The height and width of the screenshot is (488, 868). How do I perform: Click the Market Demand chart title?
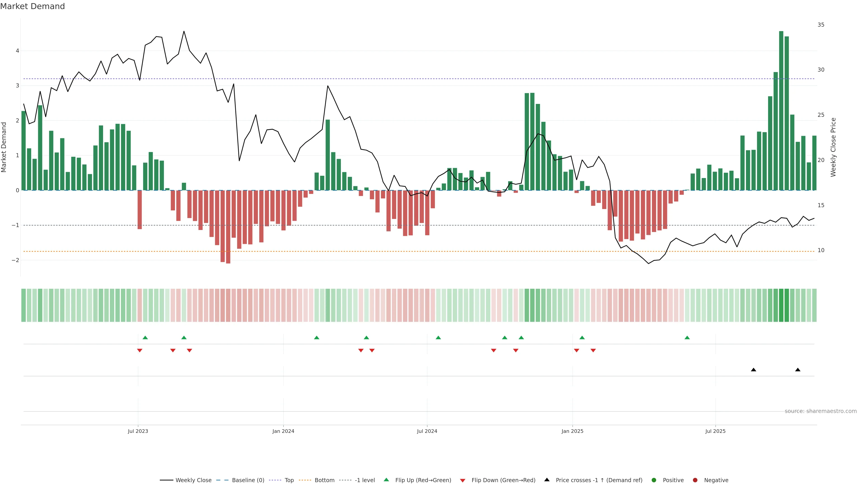pos(32,6)
